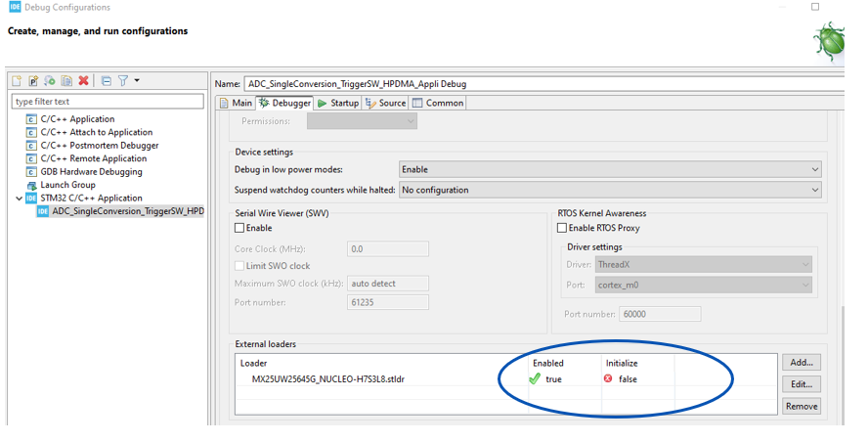This screenshot has height=442, width=868.
Task: Select C/C++ Remote Application item
Action: point(94,158)
